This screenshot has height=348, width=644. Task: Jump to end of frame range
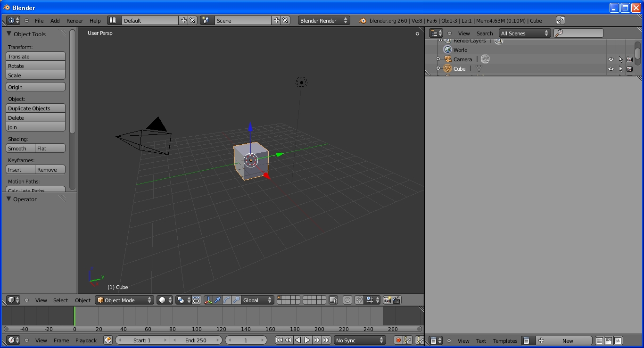pos(327,340)
